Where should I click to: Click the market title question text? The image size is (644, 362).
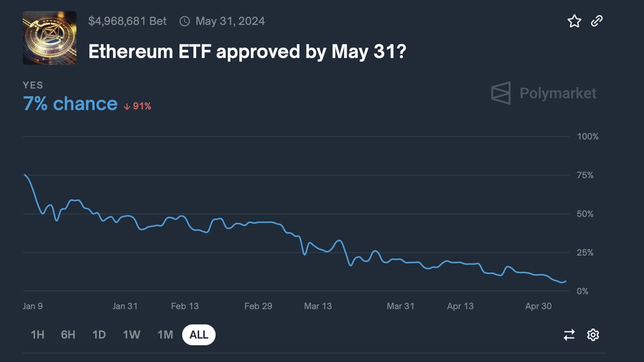click(247, 51)
